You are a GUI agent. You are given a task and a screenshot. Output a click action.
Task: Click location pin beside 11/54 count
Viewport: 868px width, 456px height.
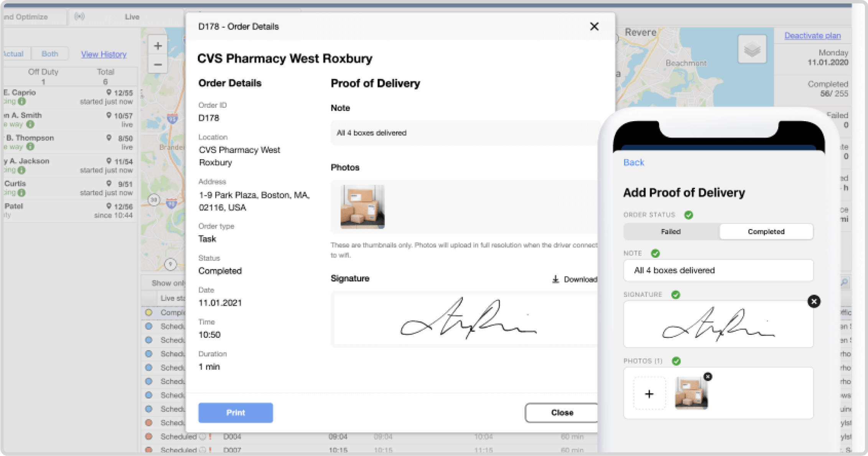(x=109, y=161)
